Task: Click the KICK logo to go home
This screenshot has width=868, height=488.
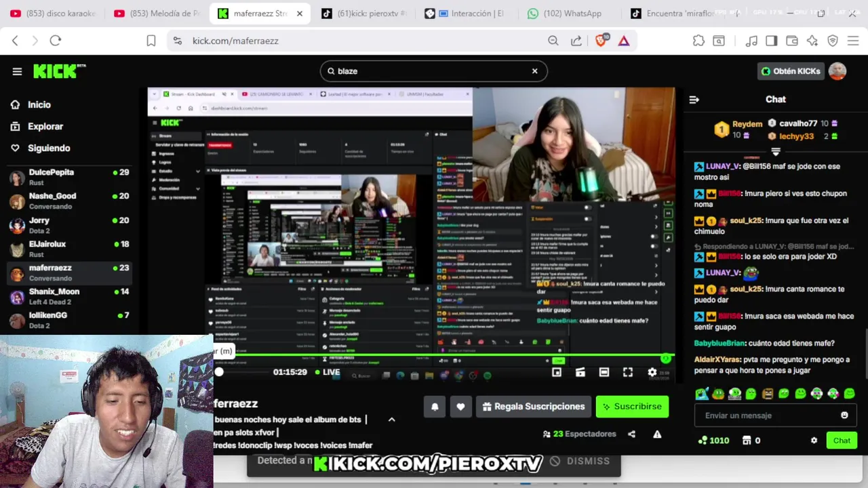Action: 59,71
